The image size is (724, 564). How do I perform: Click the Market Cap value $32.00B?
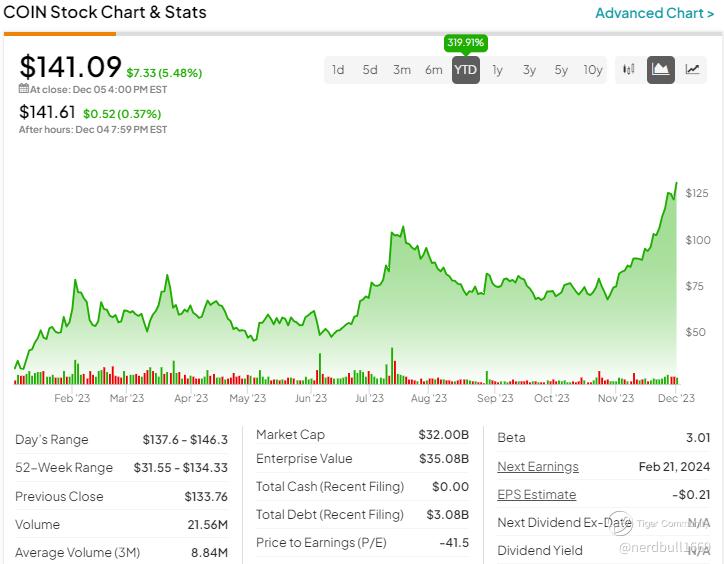(444, 435)
